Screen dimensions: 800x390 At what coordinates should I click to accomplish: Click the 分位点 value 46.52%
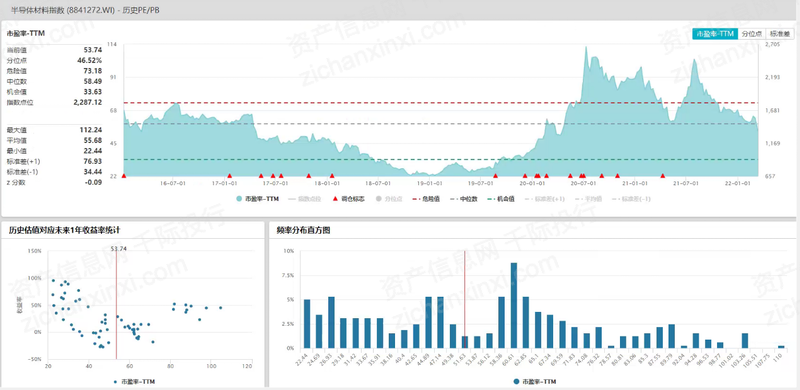point(90,60)
